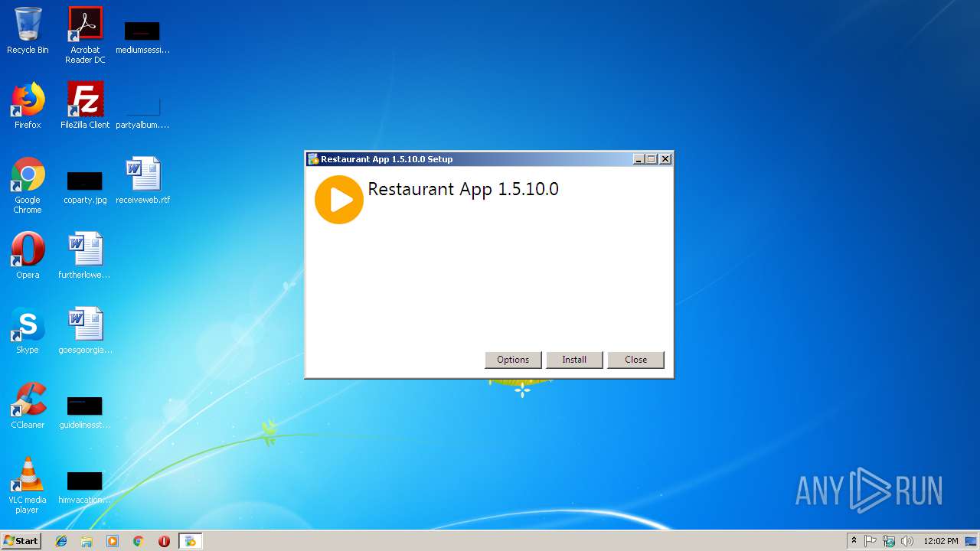980x551 pixels.
Task: Open the Start menu
Action: point(21,541)
